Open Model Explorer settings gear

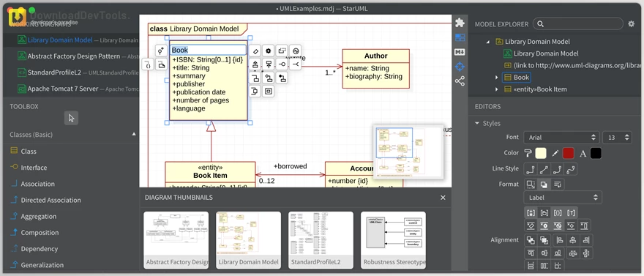pos(632,24)
